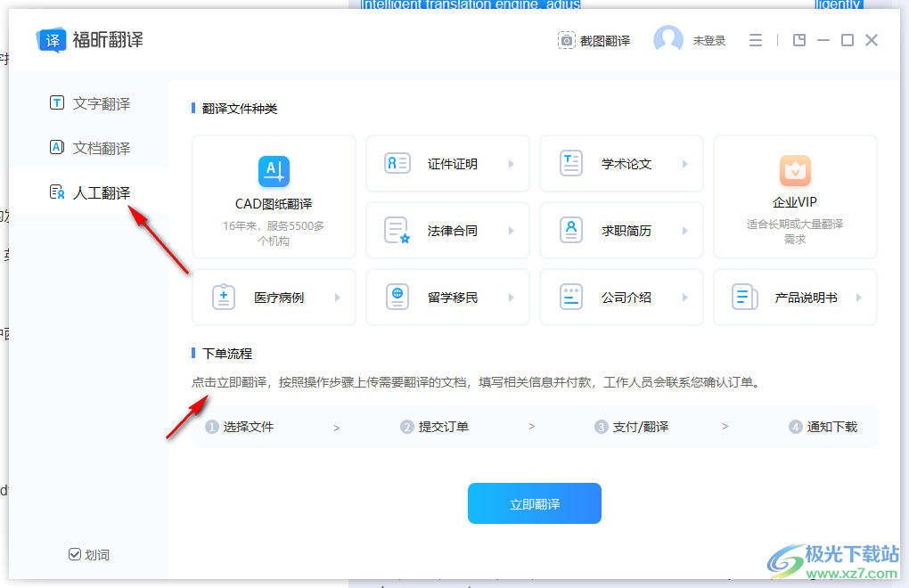The width and height of the screenshot is (909, 588).
Task: Switch to the 文字翻译 tab
Action: pyautogui.click(x=89, y=103)
